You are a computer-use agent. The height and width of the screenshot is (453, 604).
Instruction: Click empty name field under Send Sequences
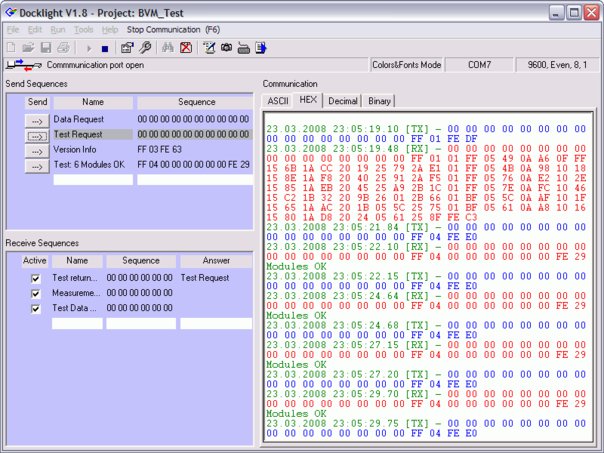[x=93, y=180]
